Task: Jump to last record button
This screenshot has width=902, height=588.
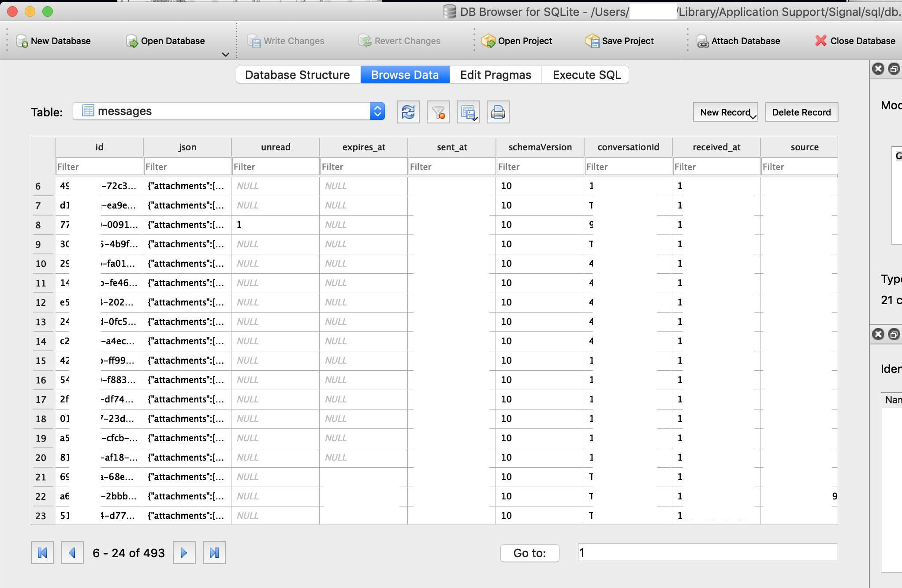Action: click(214, 553)
